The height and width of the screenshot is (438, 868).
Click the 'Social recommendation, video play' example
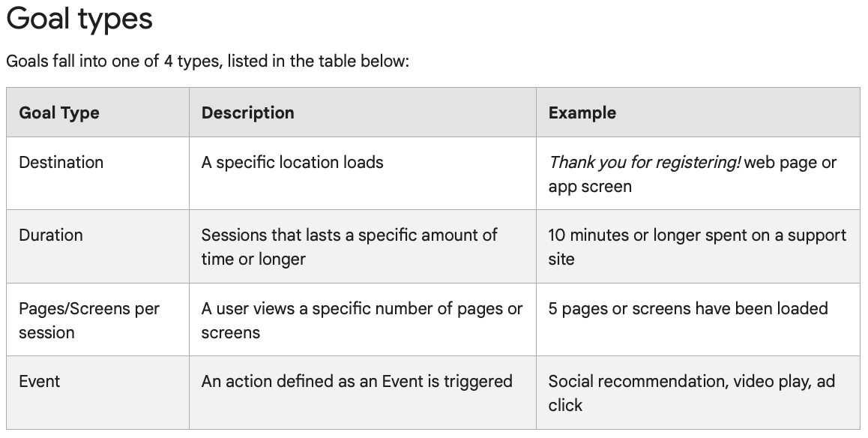click(691, 393)
